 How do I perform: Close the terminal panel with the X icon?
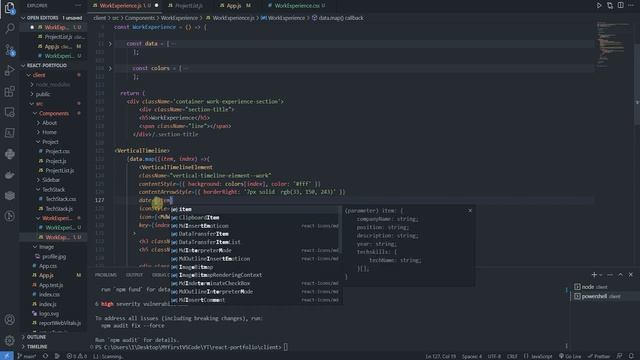click(631, 275)
